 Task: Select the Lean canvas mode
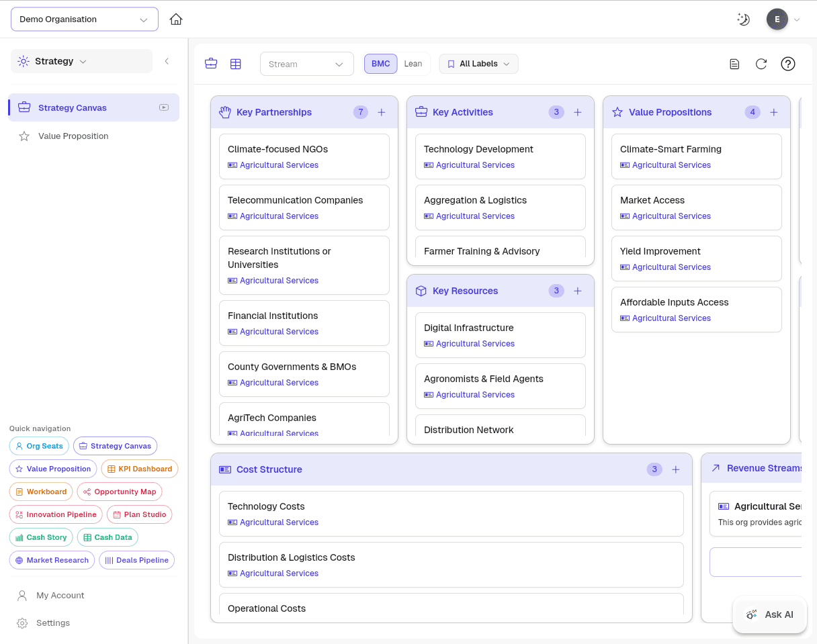(413, 64)
